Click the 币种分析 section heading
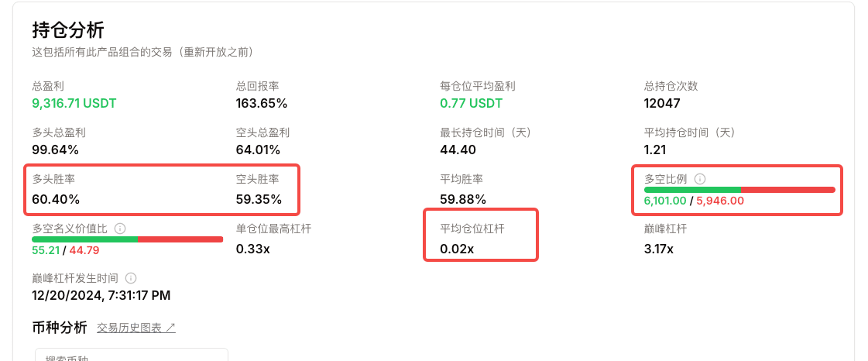Image resolution: width=868 pixels, height=361 pixels. (60, 327)
